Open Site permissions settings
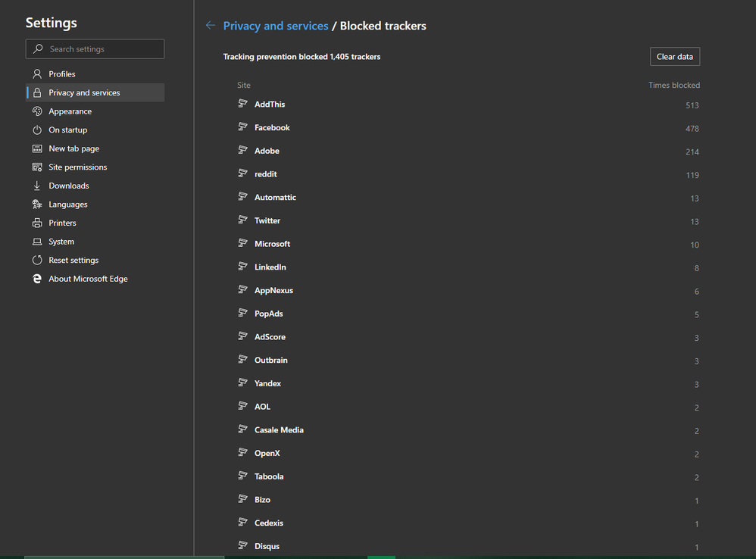This screenshot has width=756, height=559. point(95,167)
